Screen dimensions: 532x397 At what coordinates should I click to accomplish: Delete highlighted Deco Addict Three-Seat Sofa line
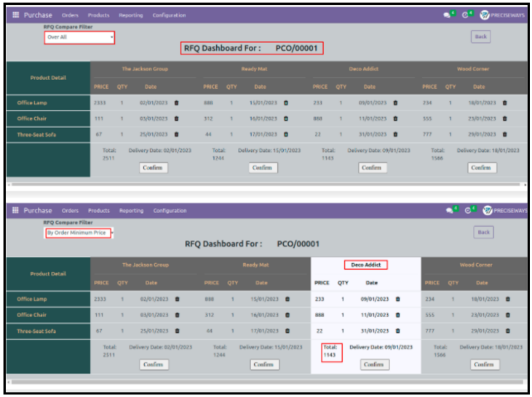click(397, 331)
